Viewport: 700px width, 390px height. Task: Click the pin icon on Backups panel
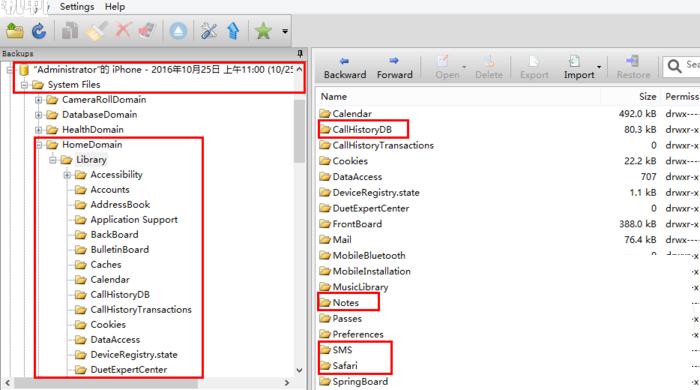300,54
